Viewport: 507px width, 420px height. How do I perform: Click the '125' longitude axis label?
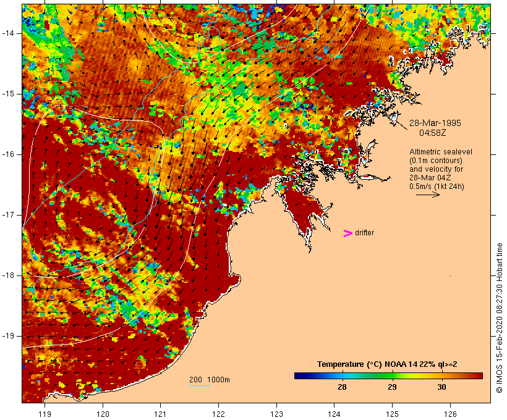click(x=392, y=414)
